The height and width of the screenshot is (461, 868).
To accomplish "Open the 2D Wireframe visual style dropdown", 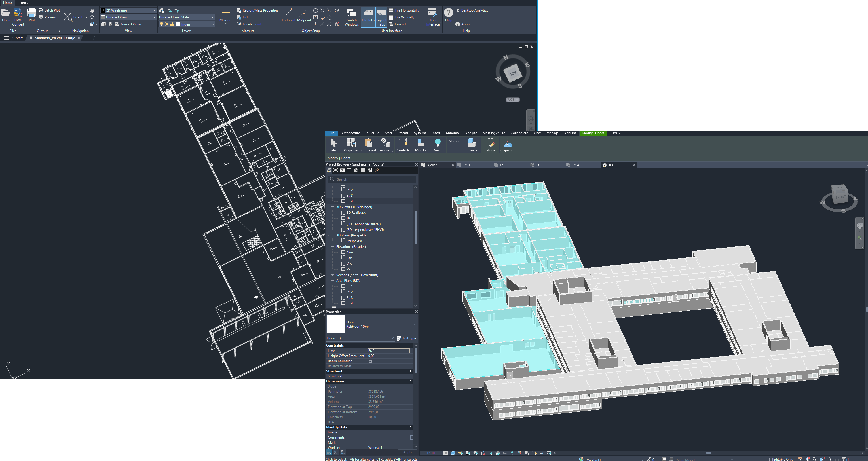I will [128, 10].
